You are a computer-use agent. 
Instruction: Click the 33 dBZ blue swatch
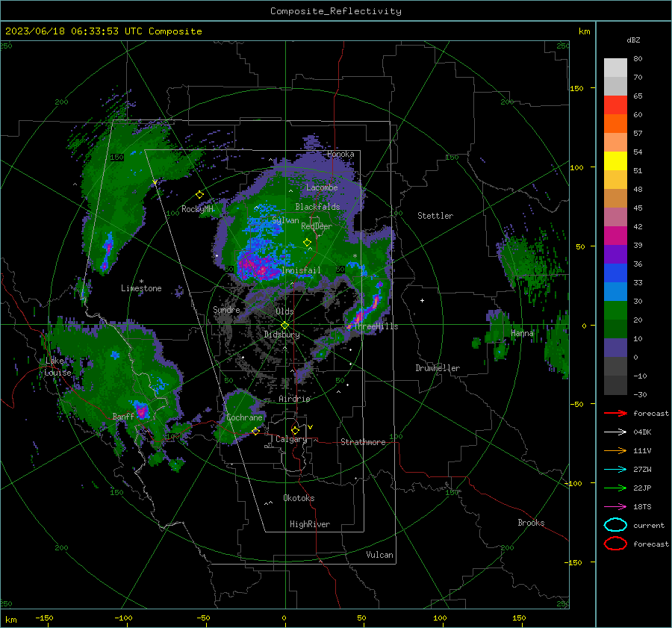pyautogui.click(x=615, y=291)
